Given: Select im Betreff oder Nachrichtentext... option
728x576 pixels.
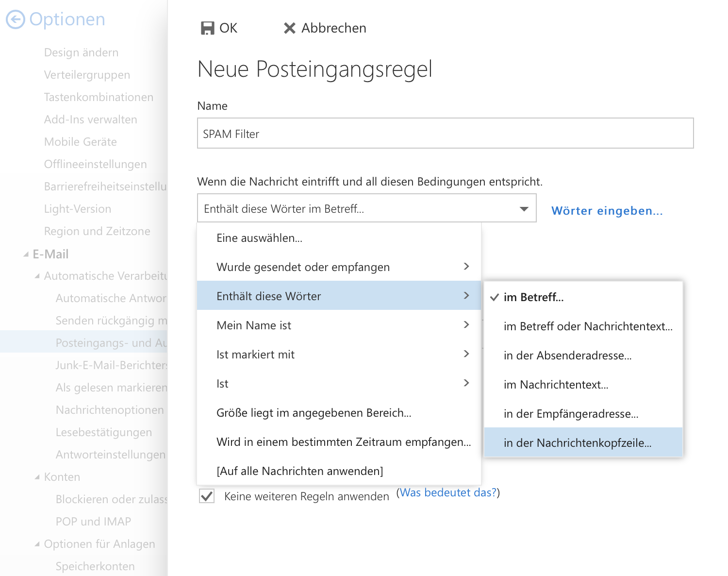Looking at the screenshot, I should point(583,326).
